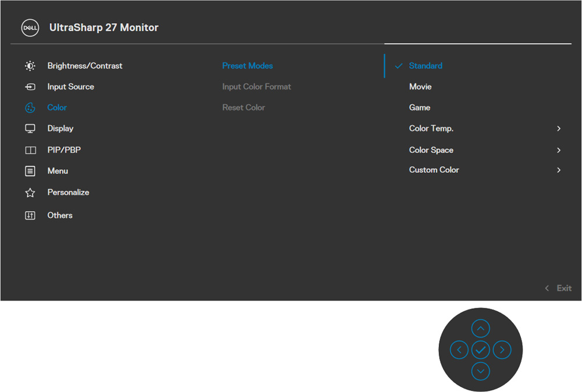This screenshot has height=392, width=582.
Task: Click the joystick right arrow button
Action: click(502, 350)
